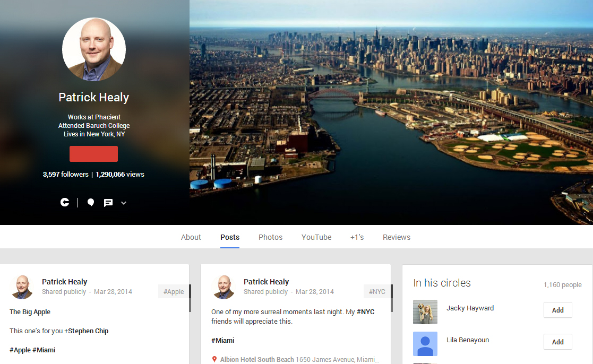Click the red location pin icon
593x364 pixels.
tap(214, 359)
